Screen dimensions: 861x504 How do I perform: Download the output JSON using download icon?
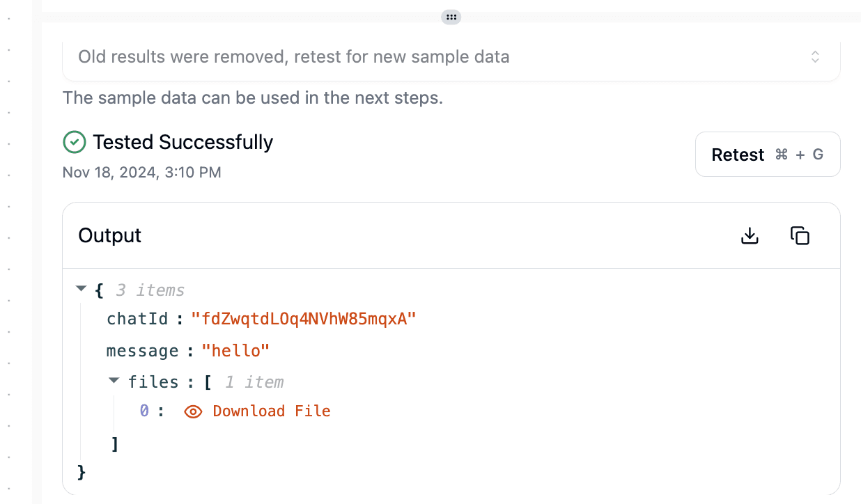(x=750, y=236)
